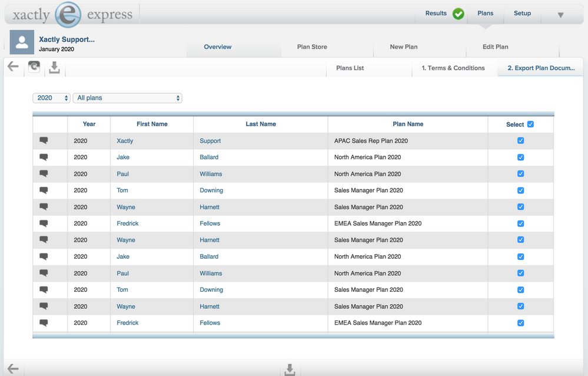This screenshot has width=588, height=376.
Task: Uncheck the Xactly Support row checkbox
Action: [520, 140]
